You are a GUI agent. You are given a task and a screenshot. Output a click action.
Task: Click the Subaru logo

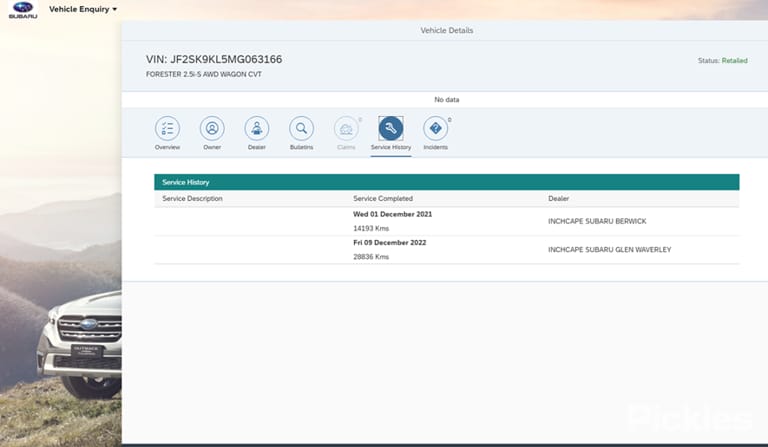[x=23, y=10]
